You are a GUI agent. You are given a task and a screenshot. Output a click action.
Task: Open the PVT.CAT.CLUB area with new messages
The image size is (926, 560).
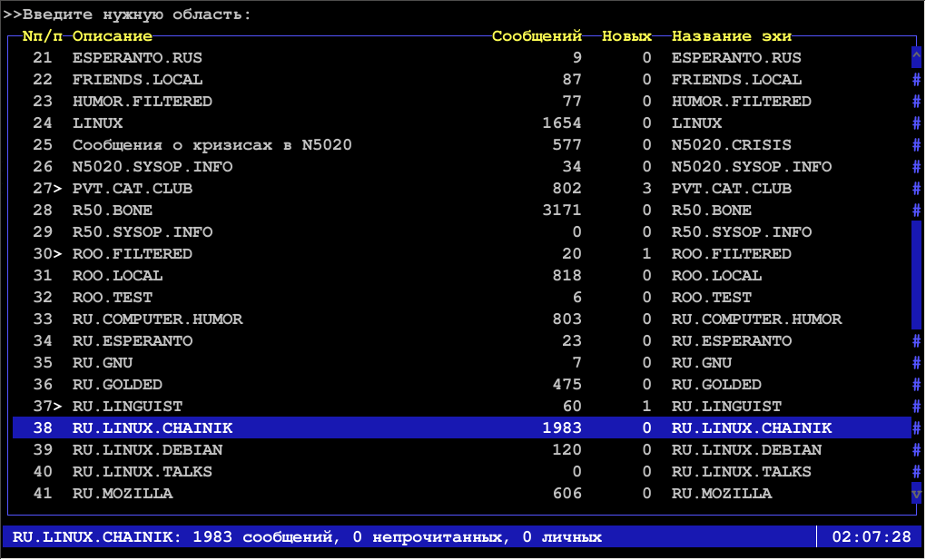133,189
